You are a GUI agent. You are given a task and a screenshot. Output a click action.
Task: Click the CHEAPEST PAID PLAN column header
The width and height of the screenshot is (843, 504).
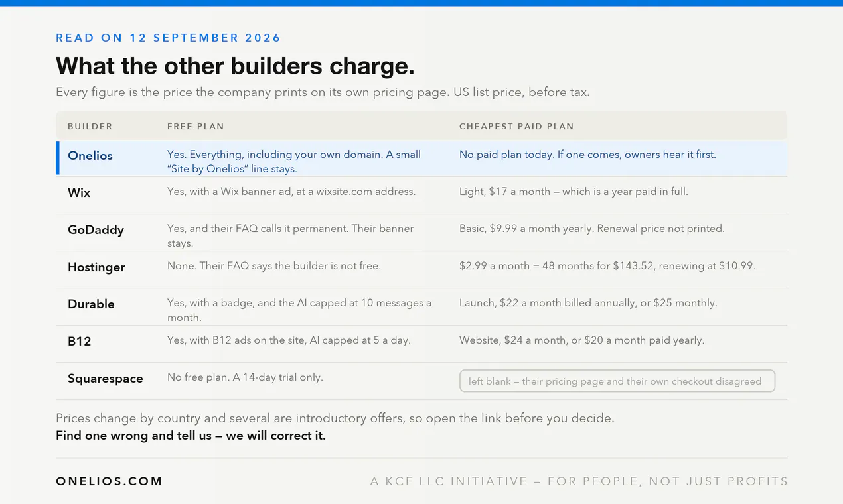tap(516, 126)
